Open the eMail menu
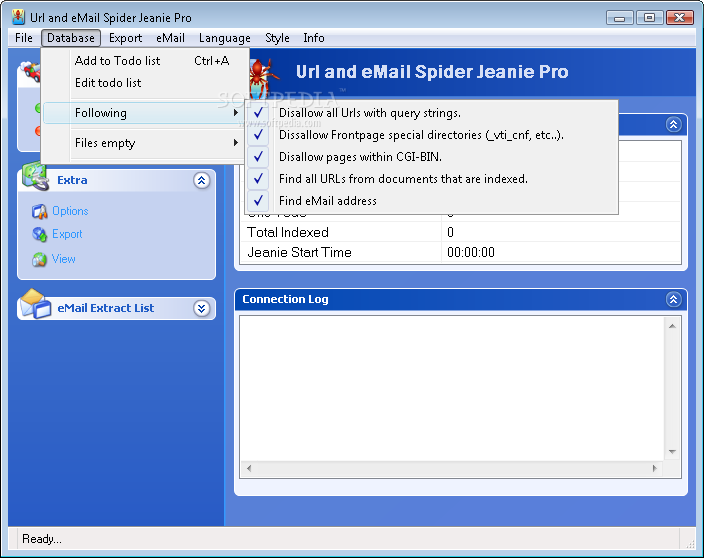The height and width of the screenshot is (558, 704). (x=170, y=38)
